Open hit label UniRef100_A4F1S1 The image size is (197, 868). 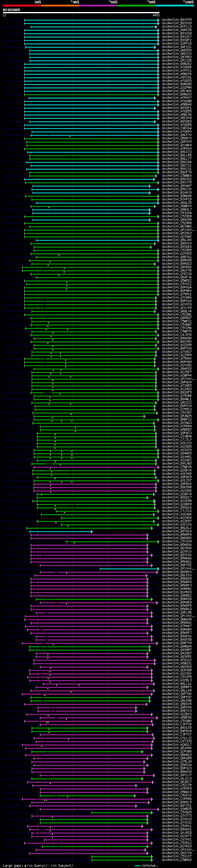tap(177, 47)
